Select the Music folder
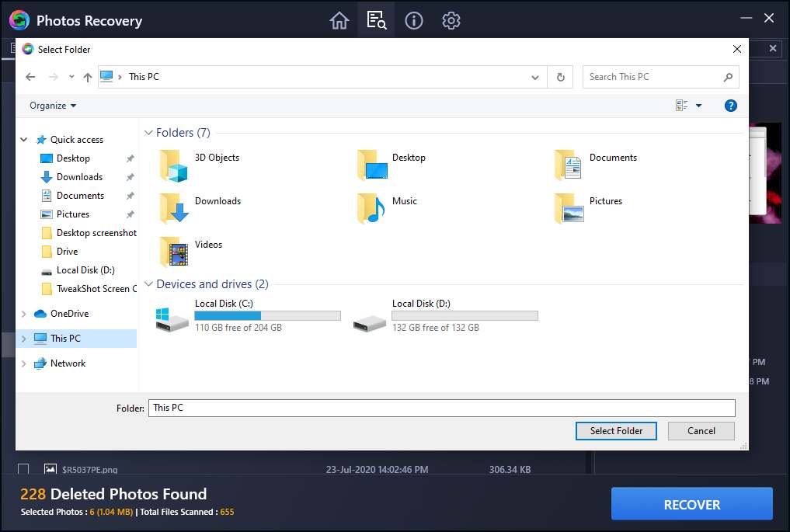Screen dimensions: 790x532 point(387,209)
